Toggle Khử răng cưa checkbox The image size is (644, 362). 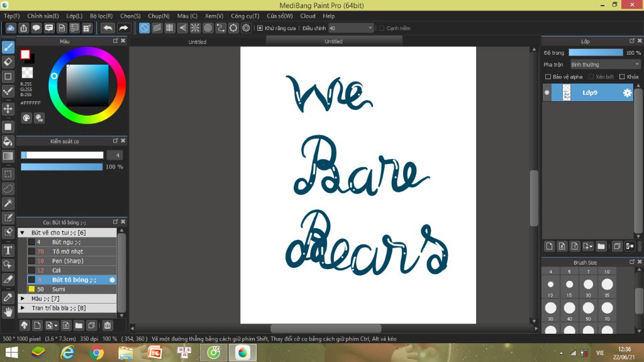(260, 28)
